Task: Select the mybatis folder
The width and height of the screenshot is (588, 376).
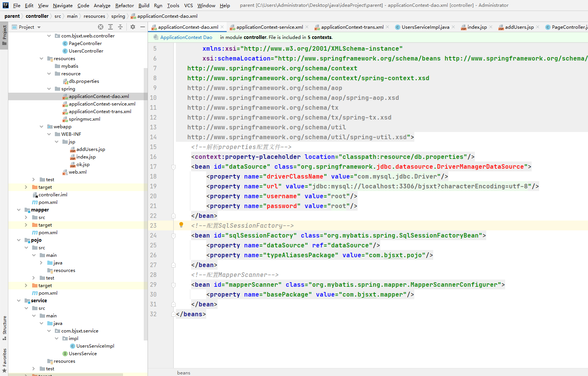Action: [x=70, y=66]
